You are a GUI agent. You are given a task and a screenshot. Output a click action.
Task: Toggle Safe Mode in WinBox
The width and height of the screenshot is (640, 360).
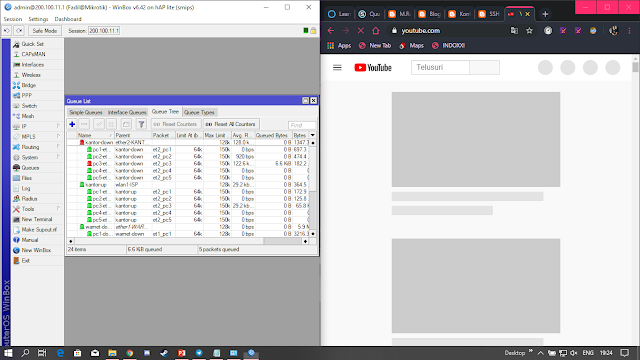(x=44, y=31)
